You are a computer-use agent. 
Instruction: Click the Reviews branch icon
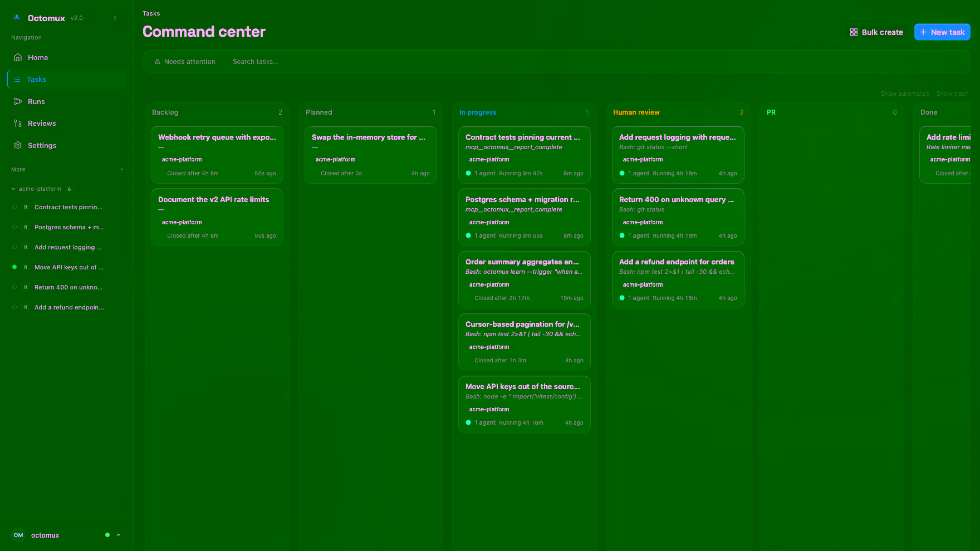pos(18,124)
